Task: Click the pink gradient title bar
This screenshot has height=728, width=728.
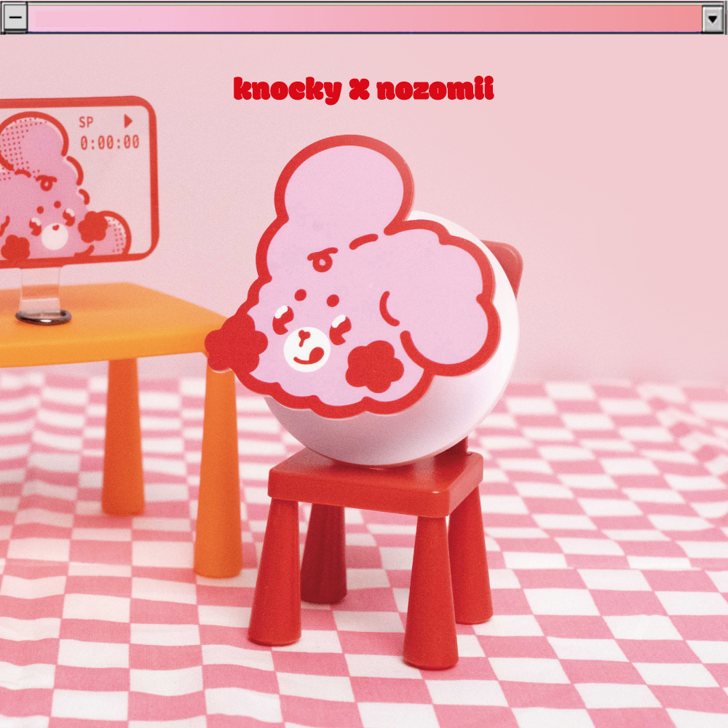Action: (x=364, y=19)
